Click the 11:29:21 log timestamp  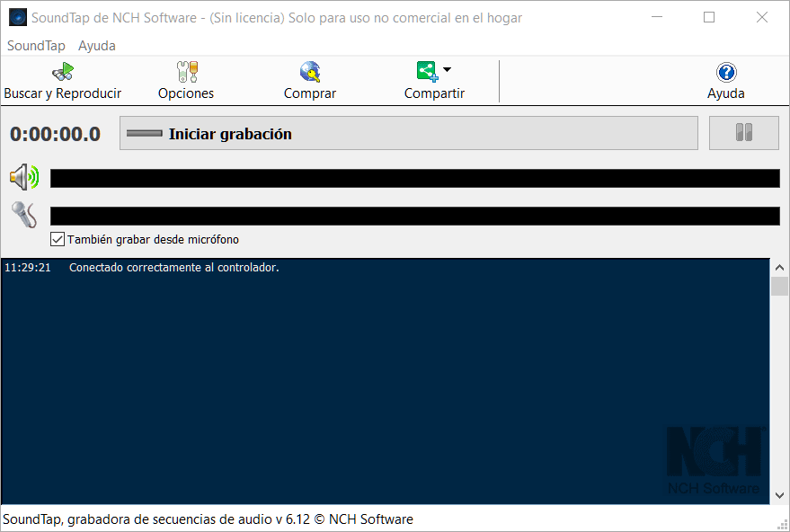point(28,268)
